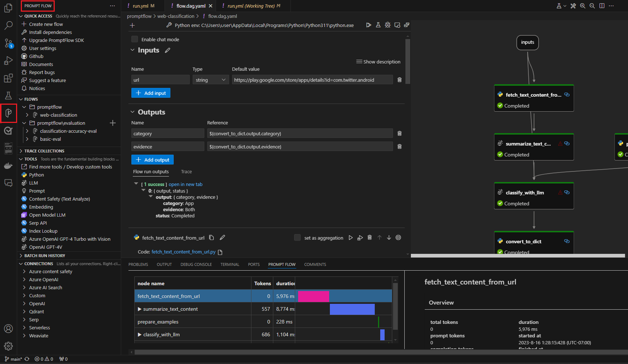Open fetch_text_content_from_url.py link
Screen dimensions: 628x364
pyautogui.click(x=184, y=252)
